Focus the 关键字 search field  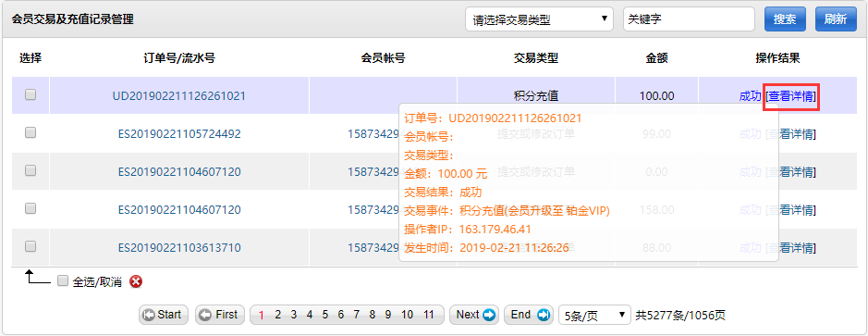[690, 19]
